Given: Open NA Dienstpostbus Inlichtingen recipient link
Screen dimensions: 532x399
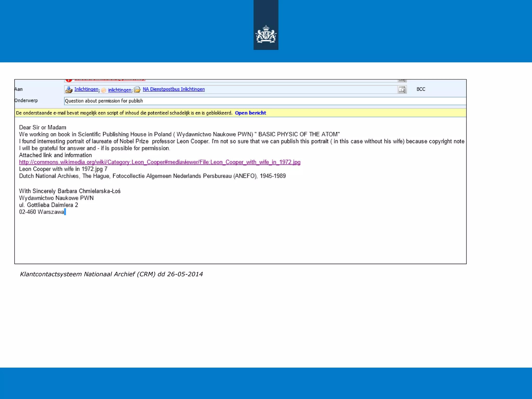Looking at the screenshot, I should (x=174, y=89).
